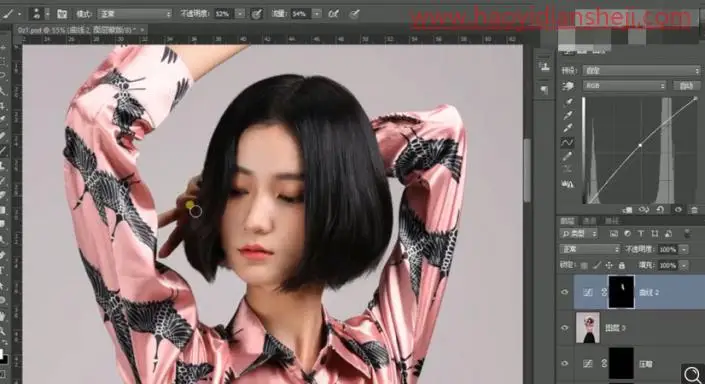
Task: Enable airbrush mode icon
Action: point(333,14)
